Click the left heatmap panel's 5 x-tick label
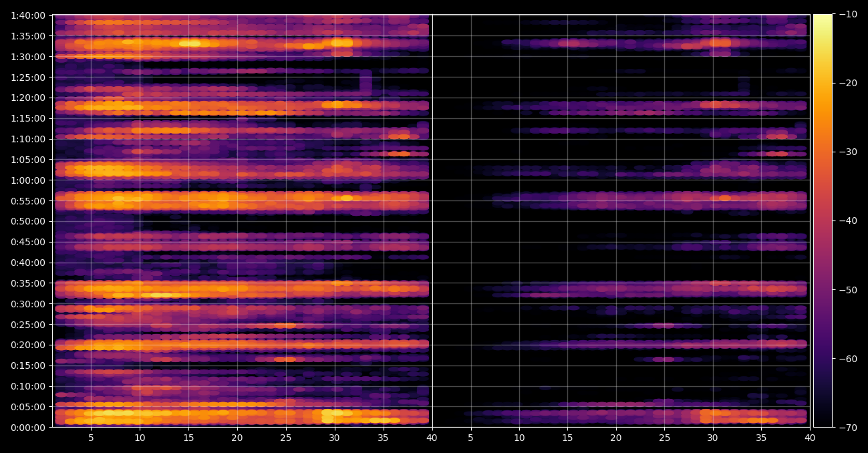The image size is (868, 453). (x=91, y=438)
